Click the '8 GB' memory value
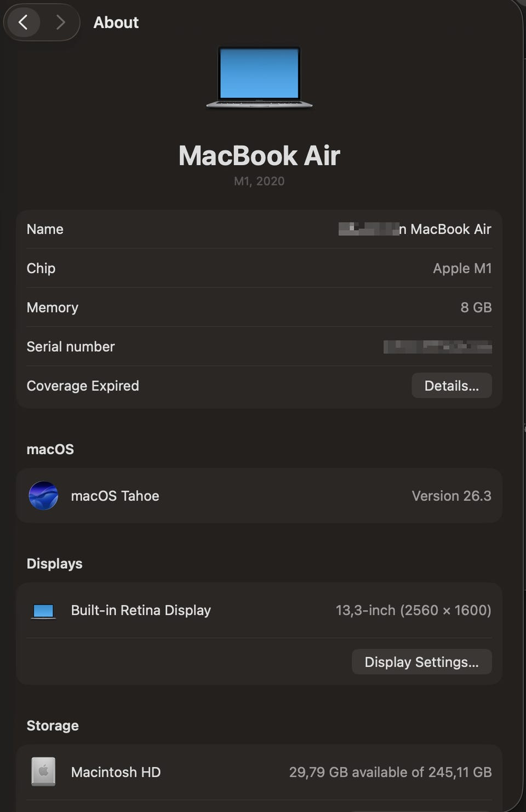526x812 pixels. [x=476, y=307]
